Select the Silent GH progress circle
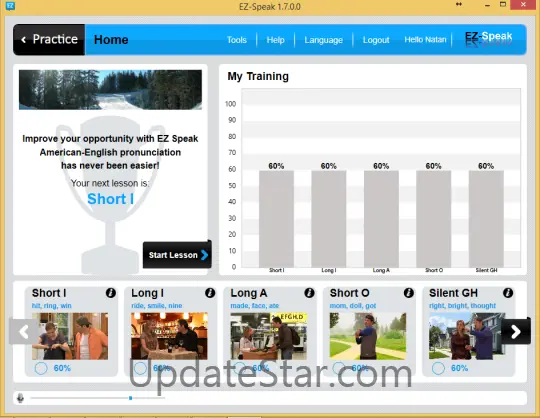 click(438, 368)
